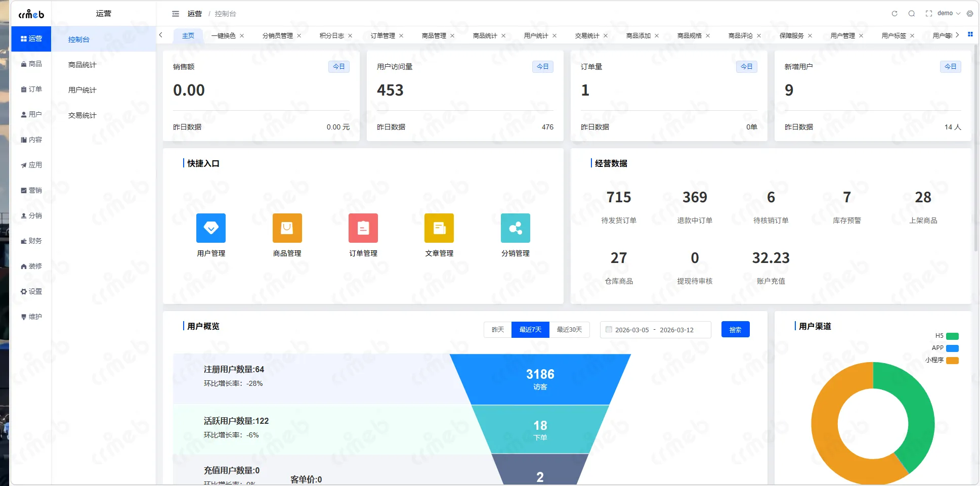Click the 退款中订单 369 stat
Screen dimensions: 980x486
click(695, 207)
